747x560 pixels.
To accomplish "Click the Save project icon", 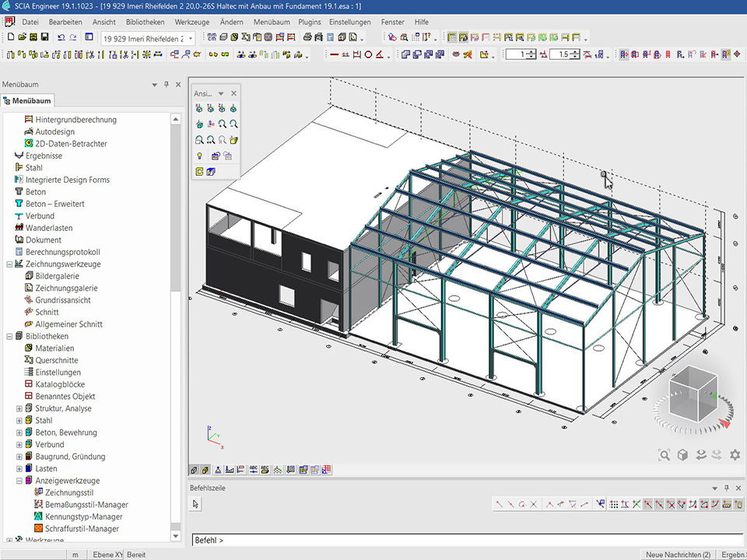I will (45, 37).
